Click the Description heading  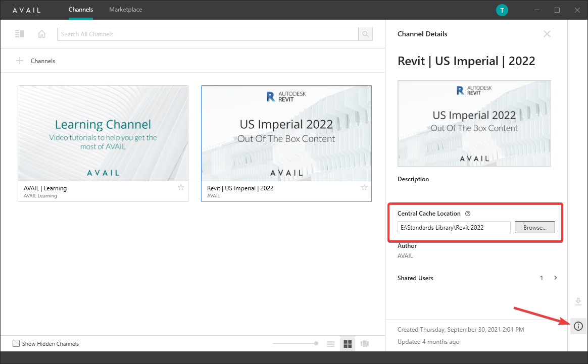413,179
